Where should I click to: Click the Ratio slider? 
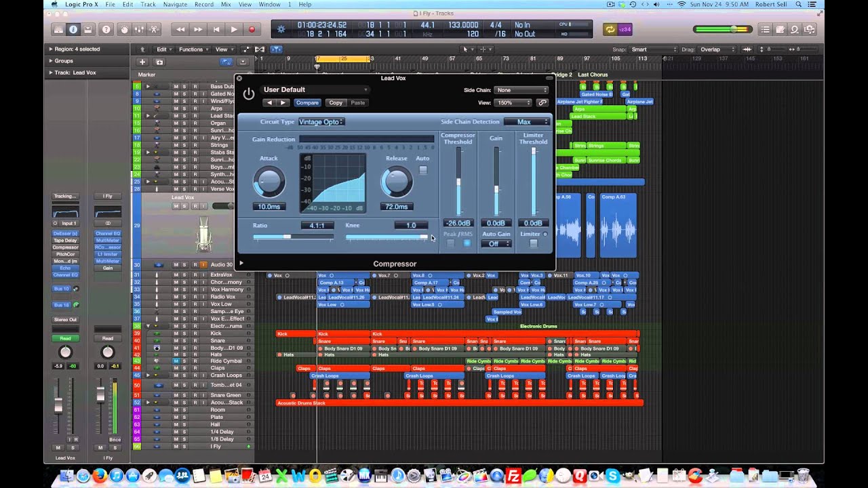pyautogui.click(x=293, y=237)
